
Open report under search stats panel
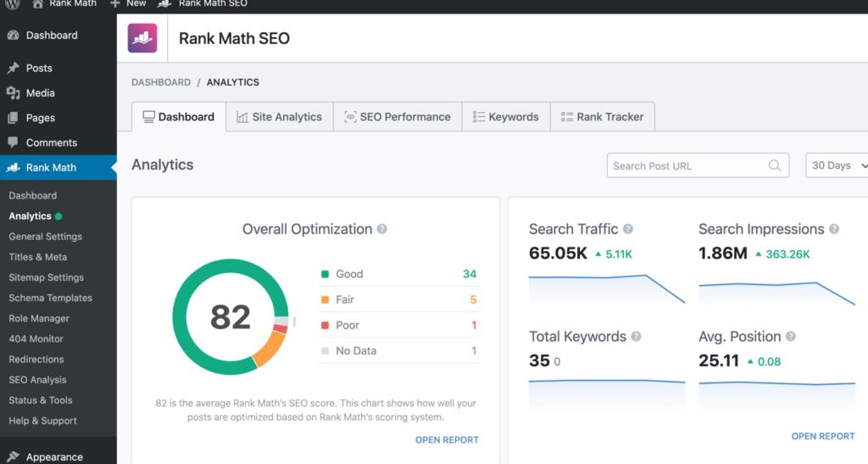[823, 436]
